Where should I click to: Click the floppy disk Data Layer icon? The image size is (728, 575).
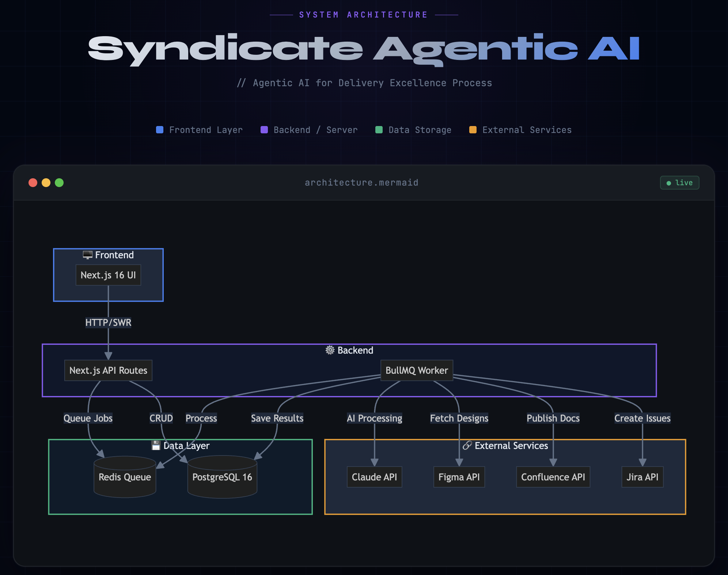tap(156, 445)
